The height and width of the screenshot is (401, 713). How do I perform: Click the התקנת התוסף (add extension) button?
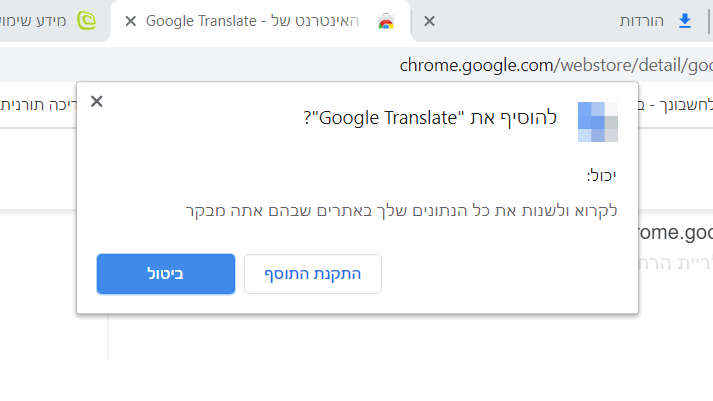313,273
